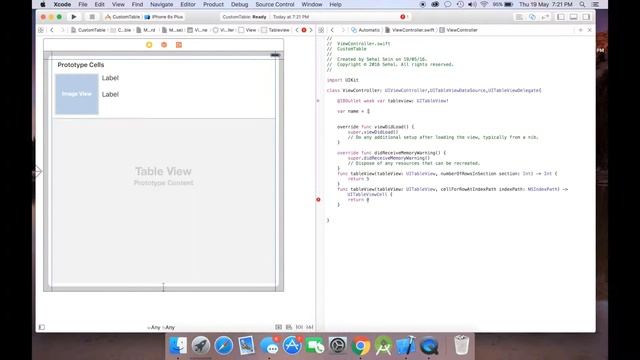
Task: Open related items menu in the storyboard jump bar
Action: pos(41,30)
